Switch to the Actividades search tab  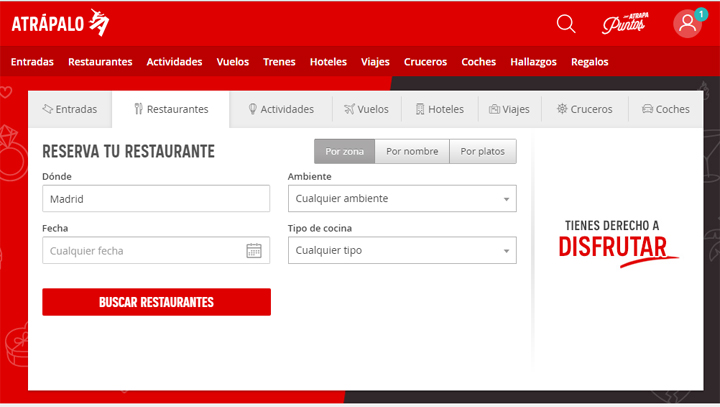pos(281,109)
